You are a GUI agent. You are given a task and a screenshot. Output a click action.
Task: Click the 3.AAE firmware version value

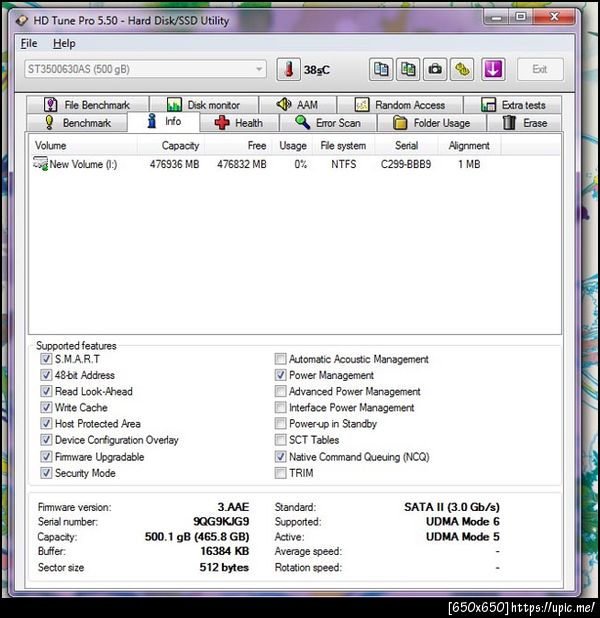233,506
